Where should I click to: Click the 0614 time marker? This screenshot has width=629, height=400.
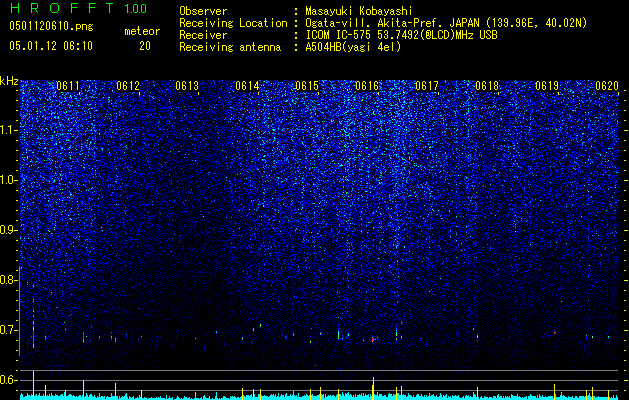tap(247, 86)
